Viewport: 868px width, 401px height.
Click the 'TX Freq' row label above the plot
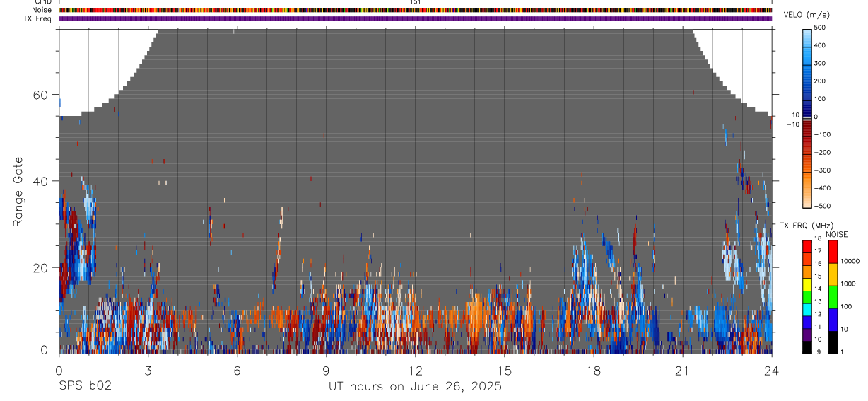[x=37, y=18]
